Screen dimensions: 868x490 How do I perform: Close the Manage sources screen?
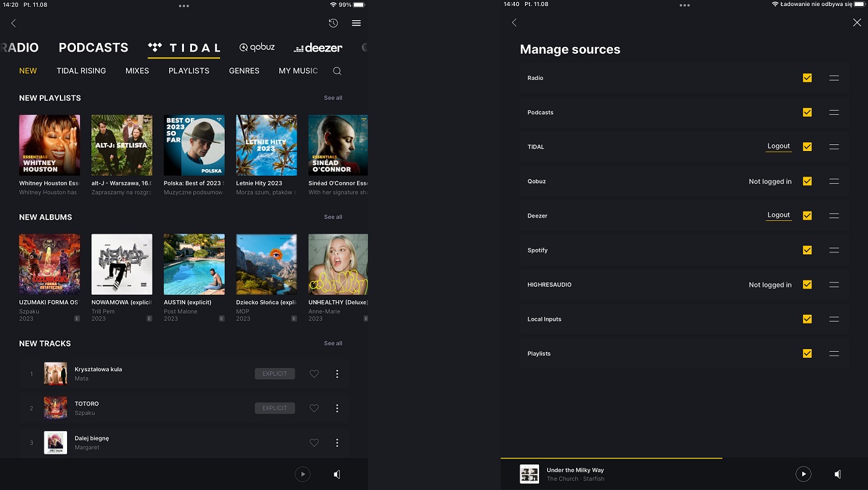point(857,23)
